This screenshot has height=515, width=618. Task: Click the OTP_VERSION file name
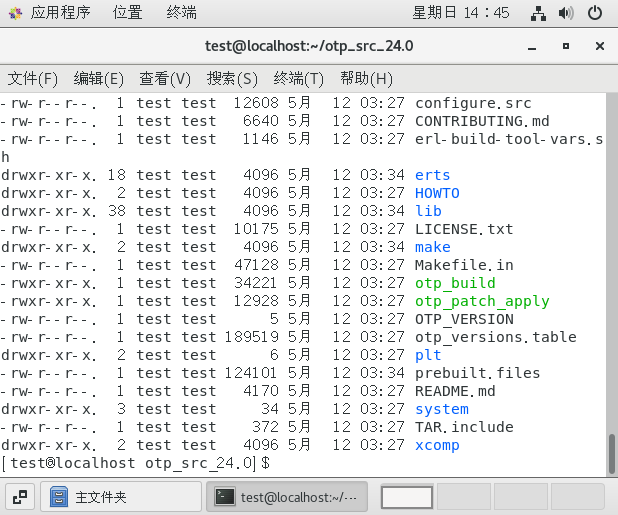point(464,319)
